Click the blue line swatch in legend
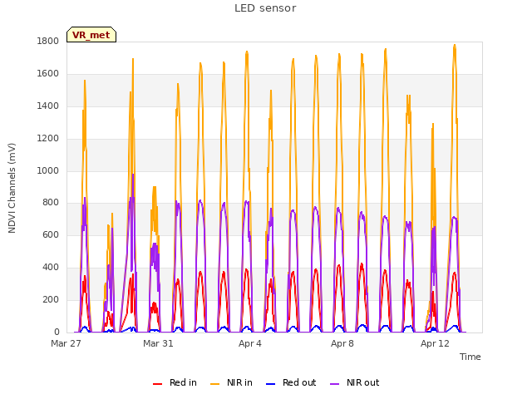Screen dimensions: 532x399 pyautogui.click(x=270, y=384)
